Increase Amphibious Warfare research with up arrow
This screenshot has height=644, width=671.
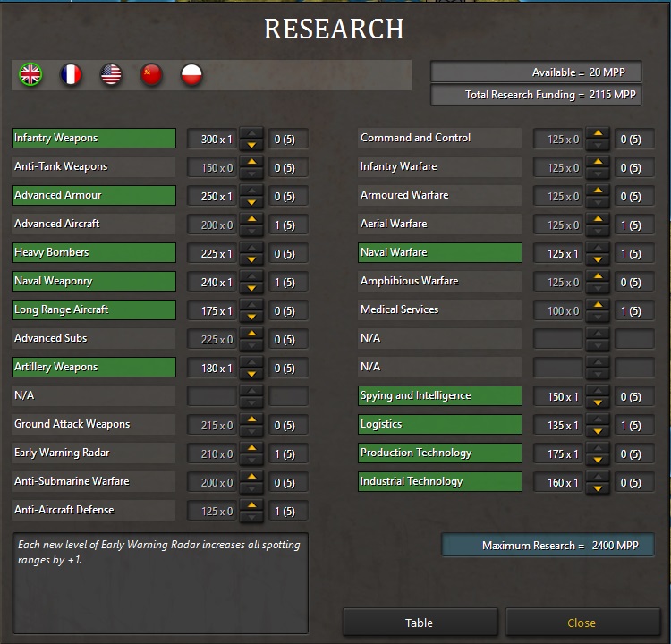[598, 276]
